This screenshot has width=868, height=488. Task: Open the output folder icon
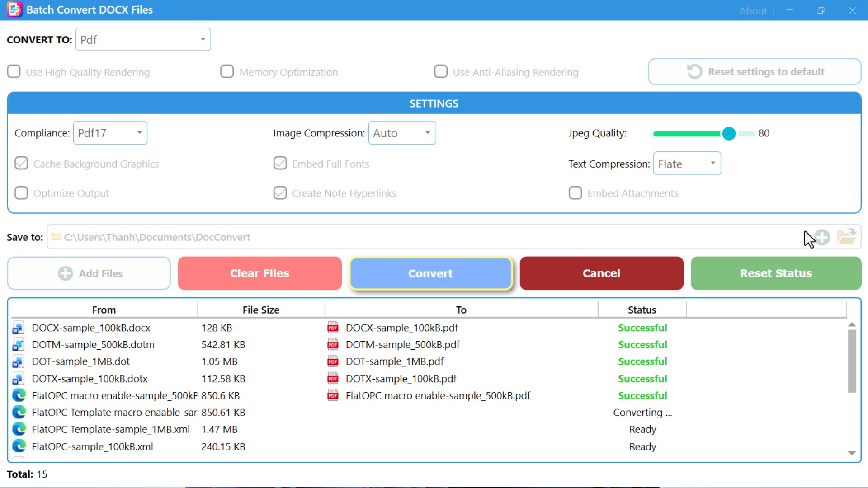[x=846, y=236]
